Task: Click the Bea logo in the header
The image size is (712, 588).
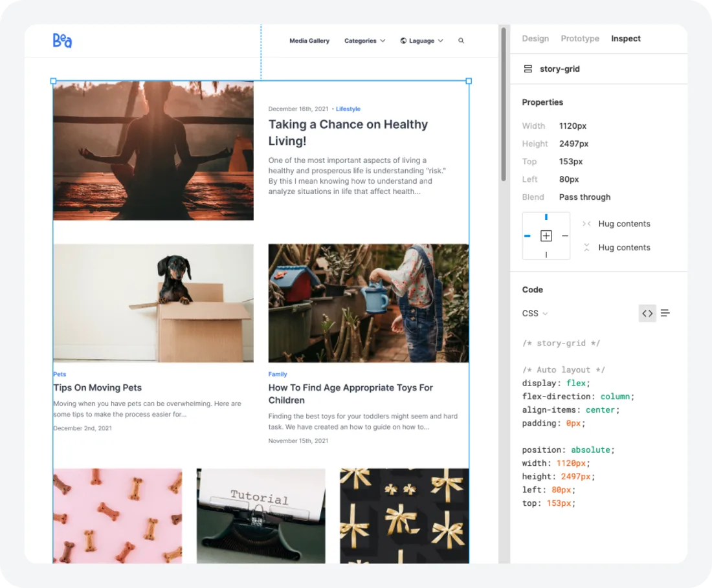Action: pos(62,40)
